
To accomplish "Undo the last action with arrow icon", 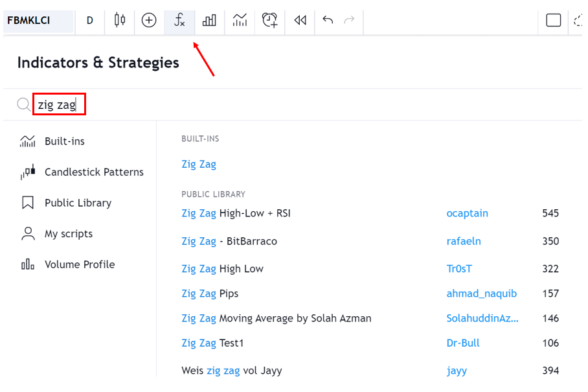I will (328, 20).
